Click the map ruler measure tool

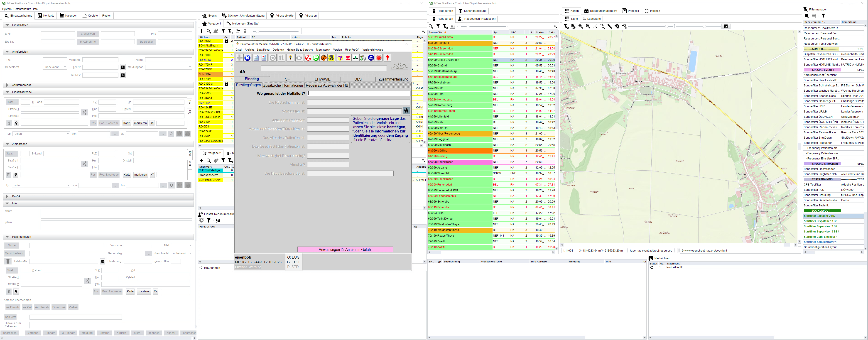click(610, 26)
